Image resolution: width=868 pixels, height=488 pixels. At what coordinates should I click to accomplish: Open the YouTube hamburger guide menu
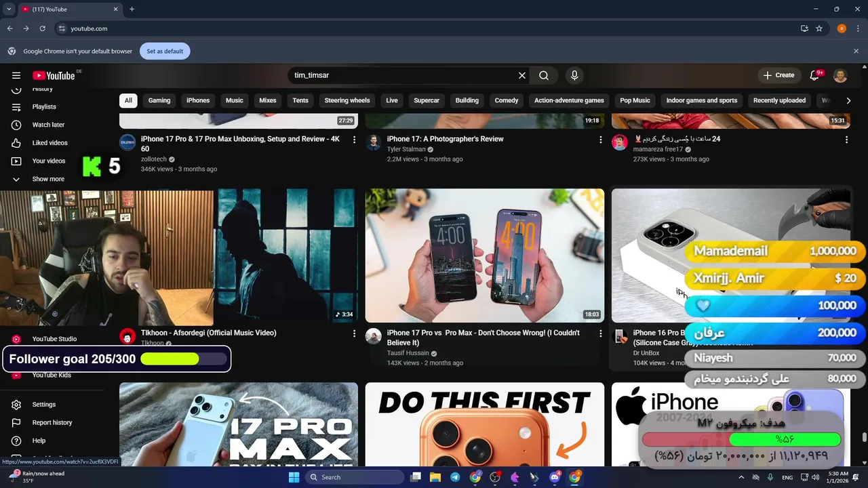coord(16,75)
